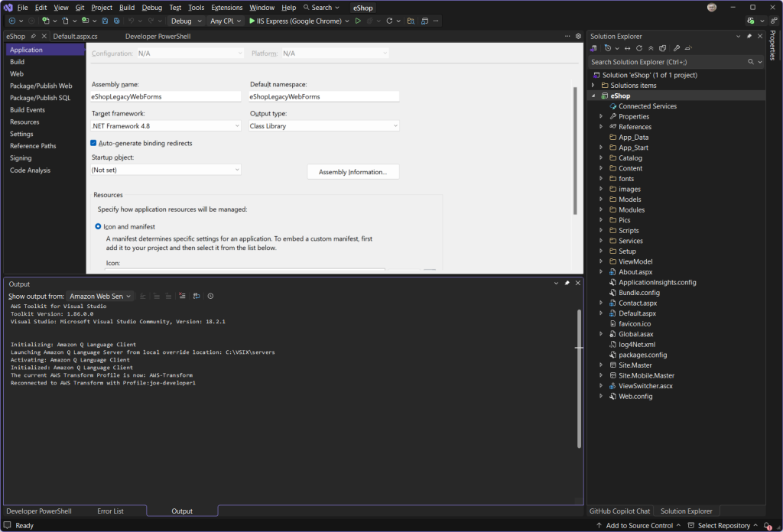Pin the Output window
Screen dimensions: 783x532
pyautogui.click(x=567, y=282)
